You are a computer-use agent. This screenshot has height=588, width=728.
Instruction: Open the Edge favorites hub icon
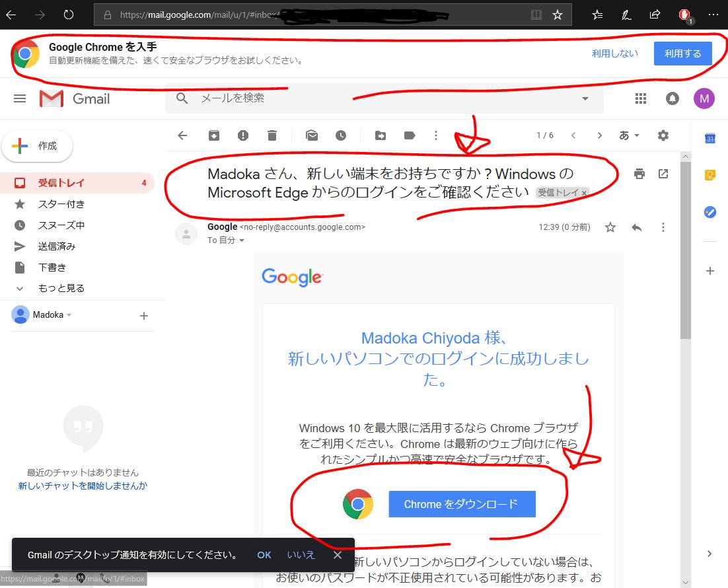tap(598, 15)
